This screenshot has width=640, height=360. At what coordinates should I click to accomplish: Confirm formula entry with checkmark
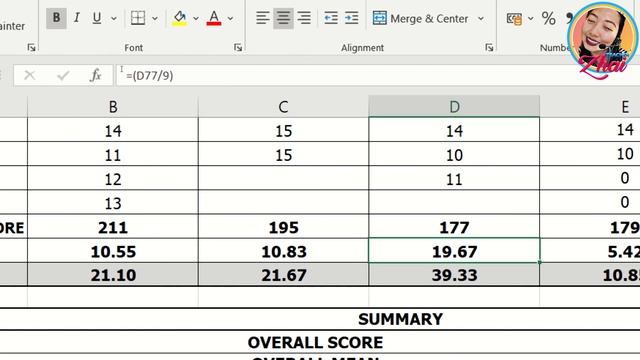click(63, 75)
